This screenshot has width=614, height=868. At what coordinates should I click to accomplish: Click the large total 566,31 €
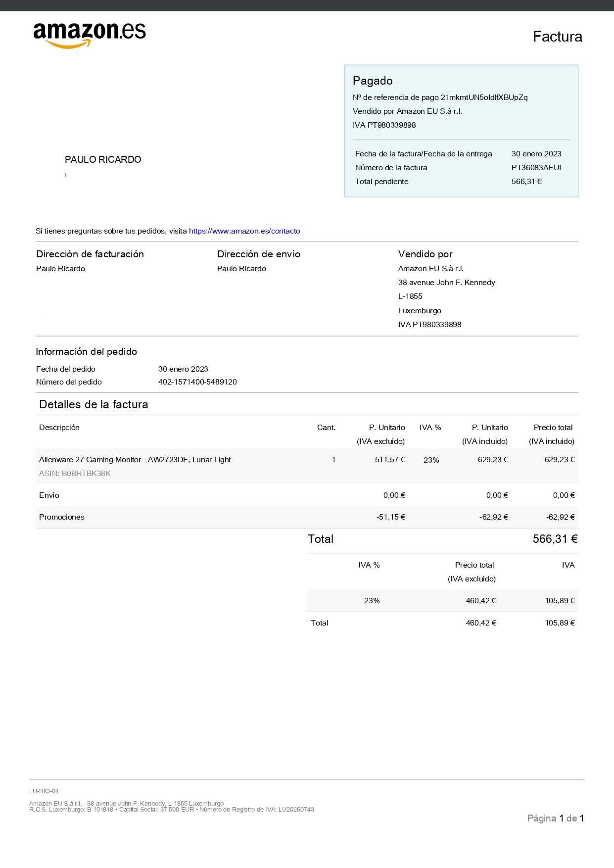point(555,539)
